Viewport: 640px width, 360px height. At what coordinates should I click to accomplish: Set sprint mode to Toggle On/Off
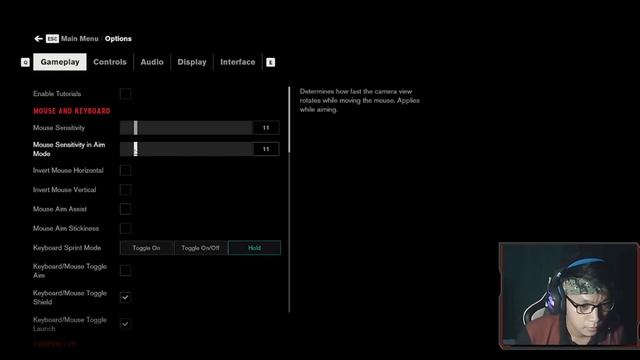tap(200, 248)
